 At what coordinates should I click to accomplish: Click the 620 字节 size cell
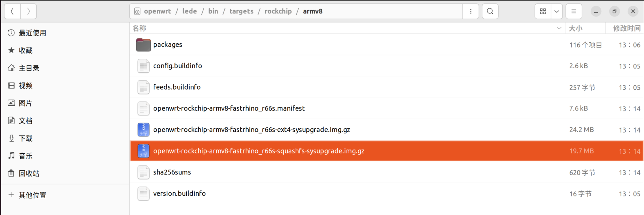point(582,173)
